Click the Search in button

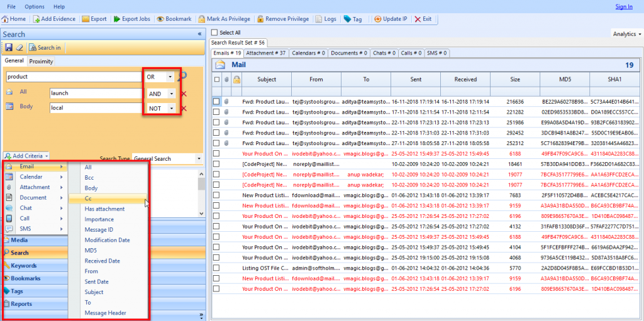click(x=45, y=48)
